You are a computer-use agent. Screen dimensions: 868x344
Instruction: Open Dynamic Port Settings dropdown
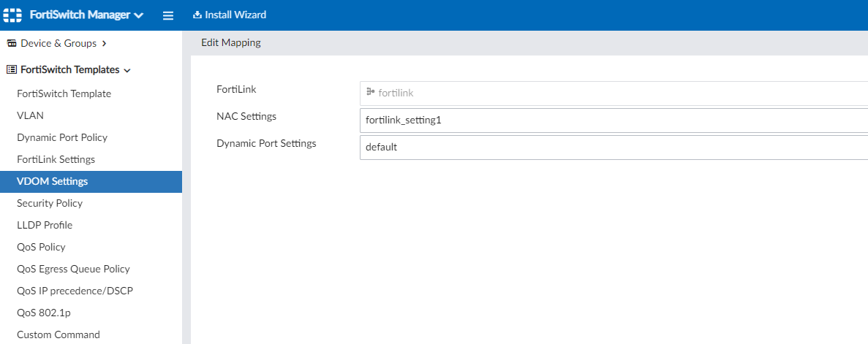tap(614, 148)
